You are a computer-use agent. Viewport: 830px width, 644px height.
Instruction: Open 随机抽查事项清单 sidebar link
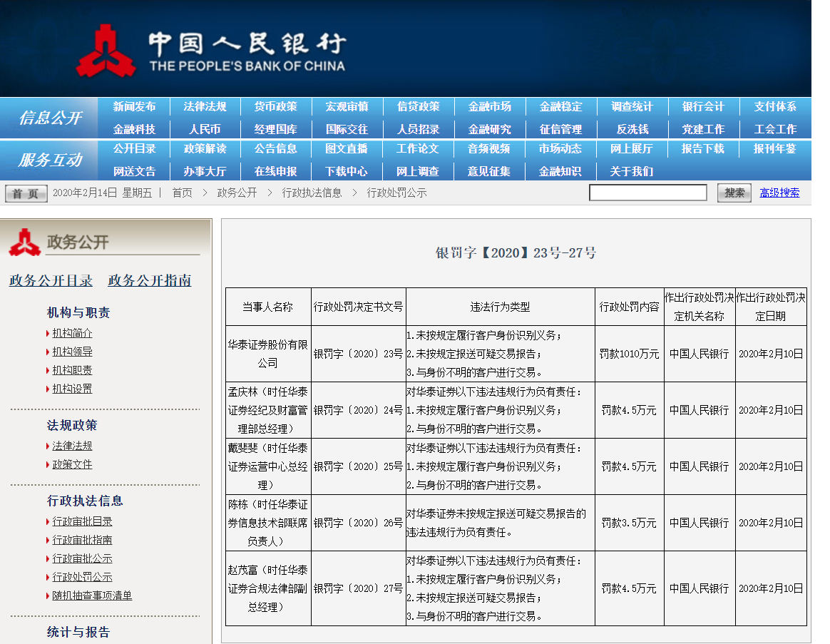92,596
